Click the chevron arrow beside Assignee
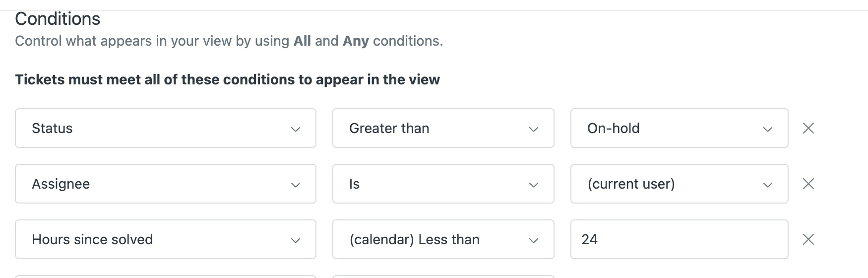868x278 pixels. (296, 185)
